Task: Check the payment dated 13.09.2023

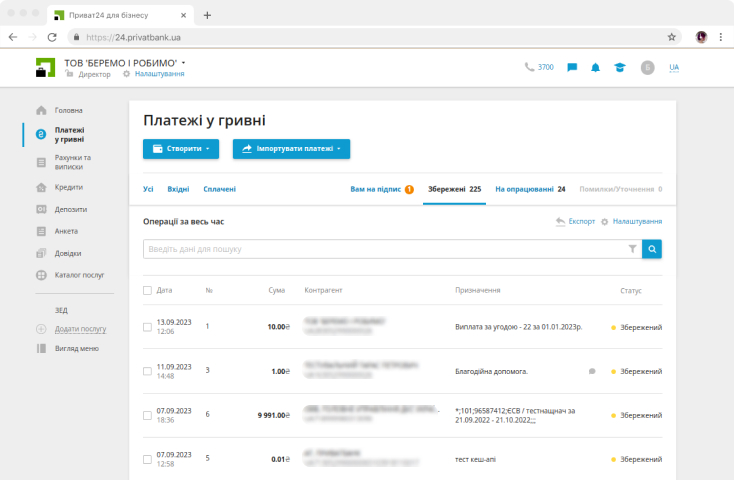Action: coord(147,327)
